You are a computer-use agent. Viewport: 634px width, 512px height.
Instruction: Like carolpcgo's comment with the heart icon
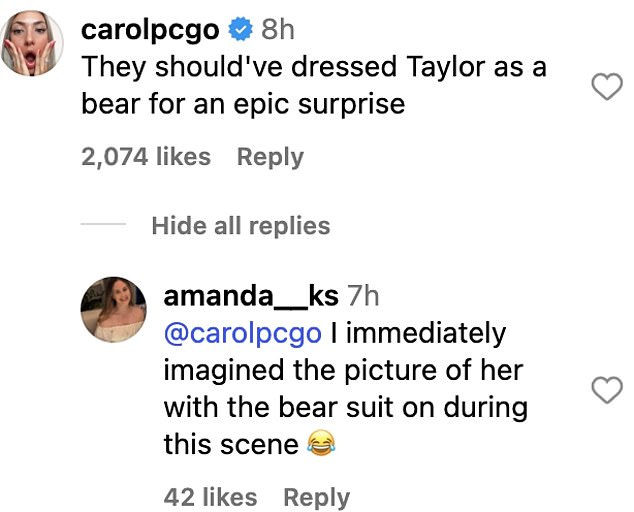point(608,89)
